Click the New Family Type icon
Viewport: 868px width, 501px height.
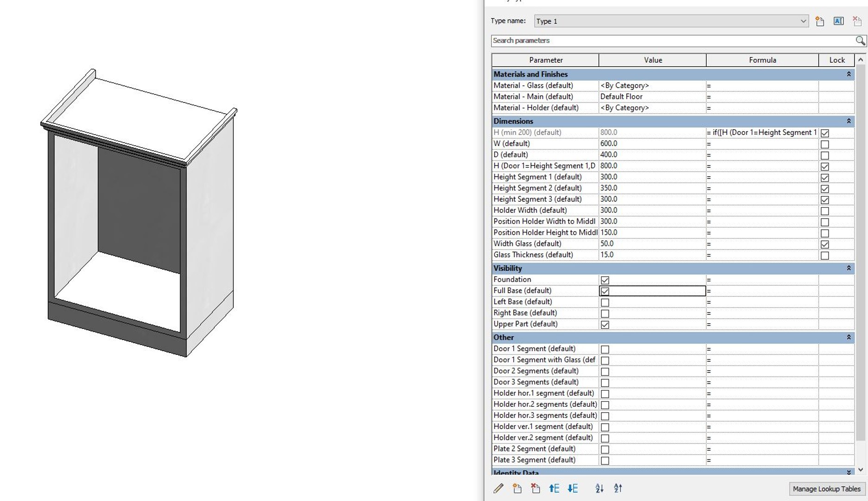[x=820, y=21]
